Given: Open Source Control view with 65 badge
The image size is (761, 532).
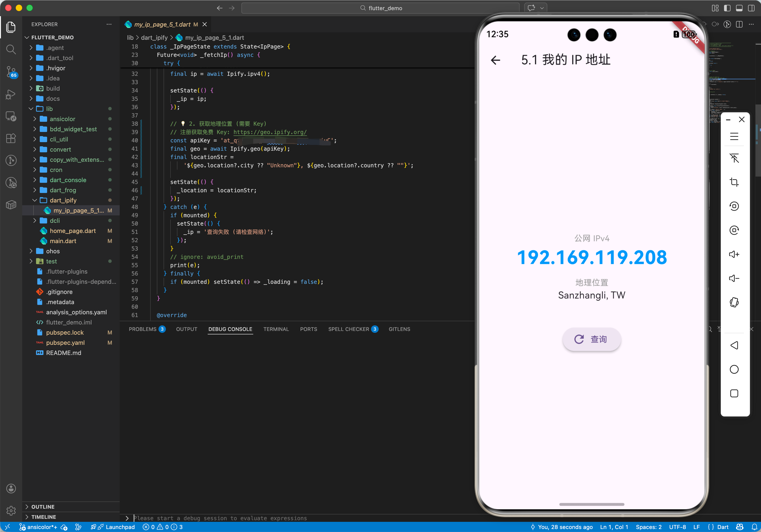Looking at the screenshot, I should [x=11, y=72].
